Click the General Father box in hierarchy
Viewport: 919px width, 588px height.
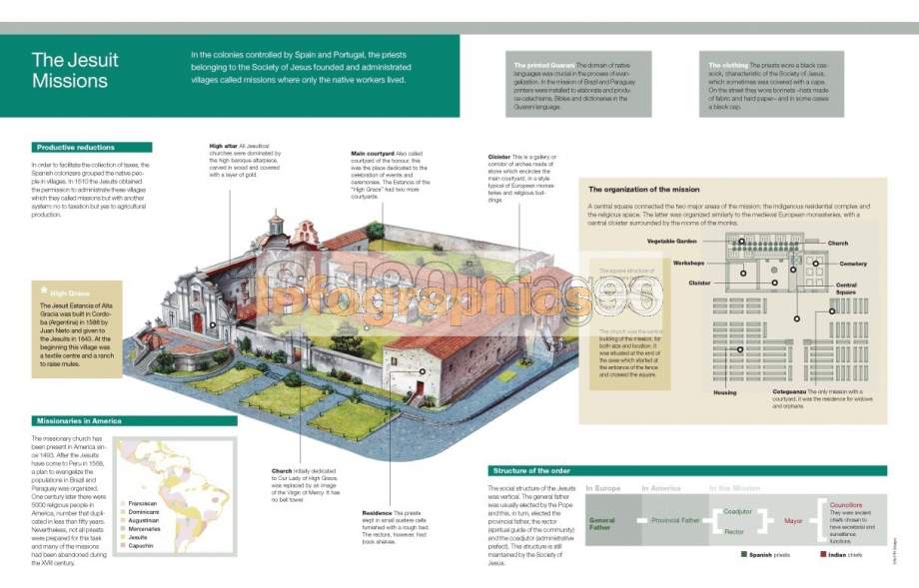tap(613, 520)
